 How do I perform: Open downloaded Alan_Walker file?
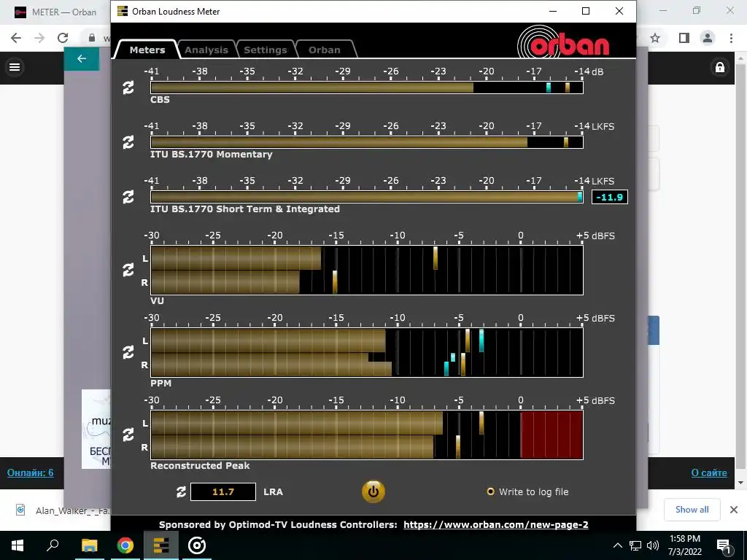tap(63, 510)
